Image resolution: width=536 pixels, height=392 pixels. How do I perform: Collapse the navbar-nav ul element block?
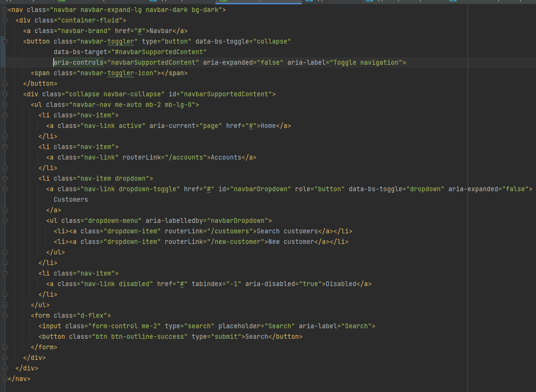point(4,104)
